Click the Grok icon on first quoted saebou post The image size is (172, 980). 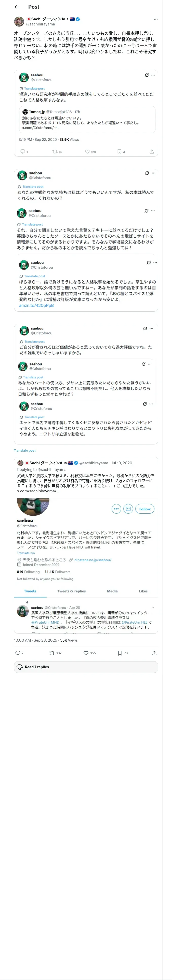[147, 75]
